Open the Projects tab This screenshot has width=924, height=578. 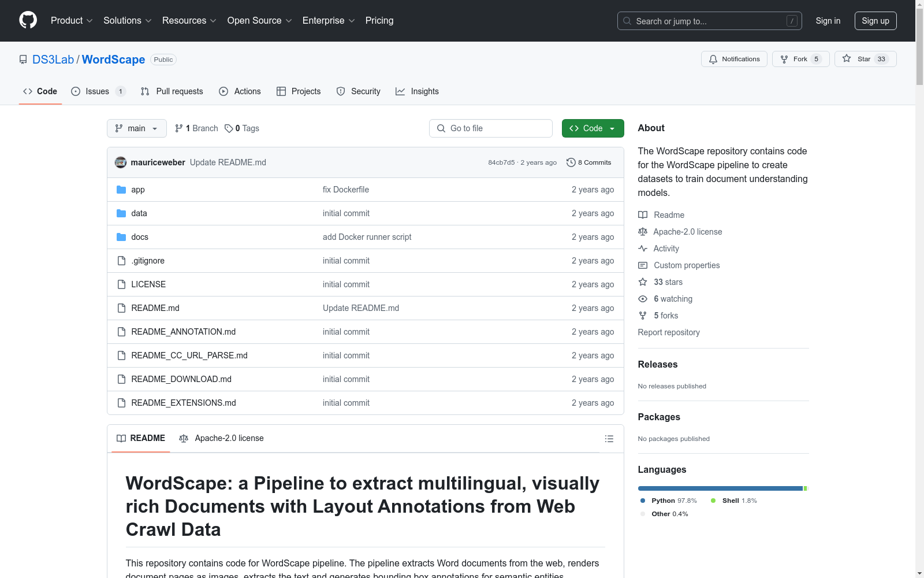coord(299,91)
